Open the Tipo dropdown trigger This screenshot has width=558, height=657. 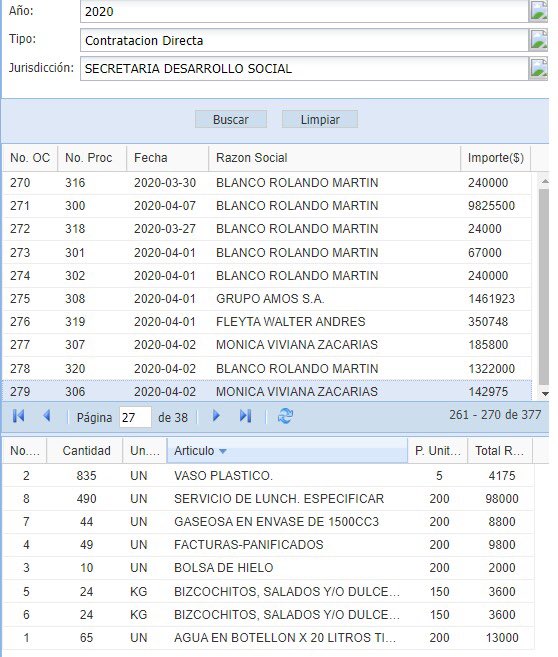coord(539,40)
